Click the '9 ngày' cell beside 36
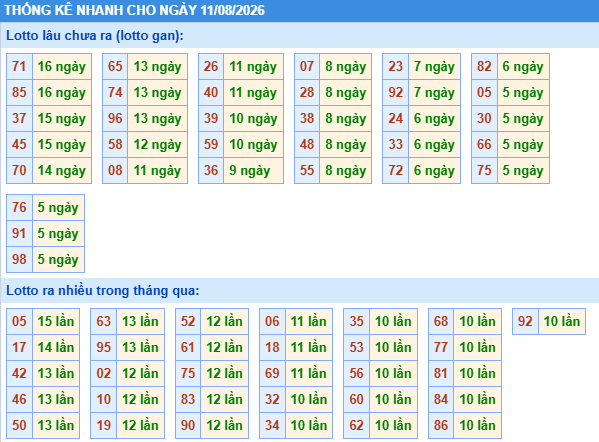 [253, 170]
